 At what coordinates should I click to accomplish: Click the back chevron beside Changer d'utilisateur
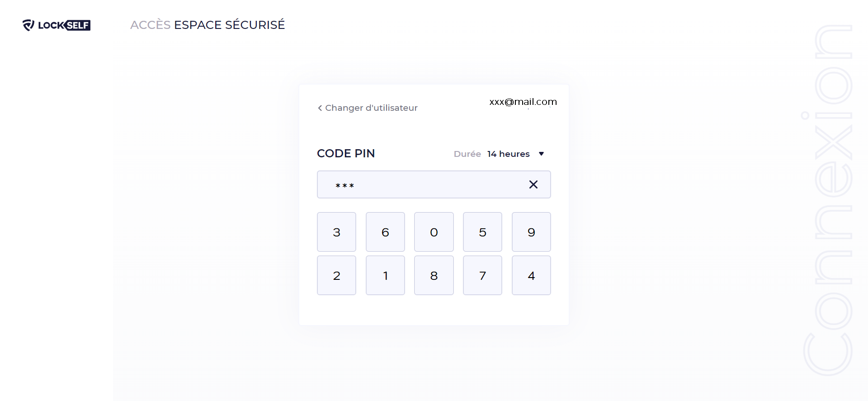click(x=320, y=108)
